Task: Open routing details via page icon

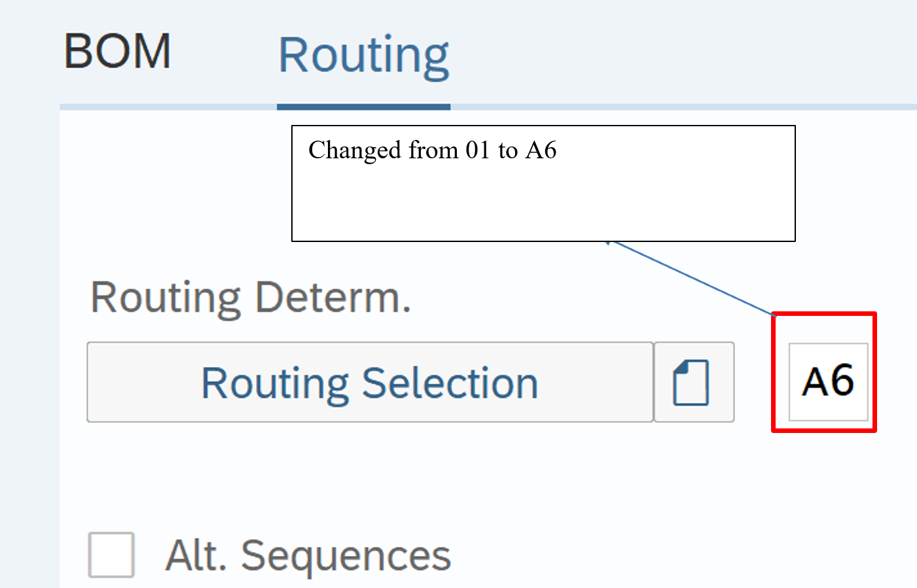Action: [x=693, y=383]
